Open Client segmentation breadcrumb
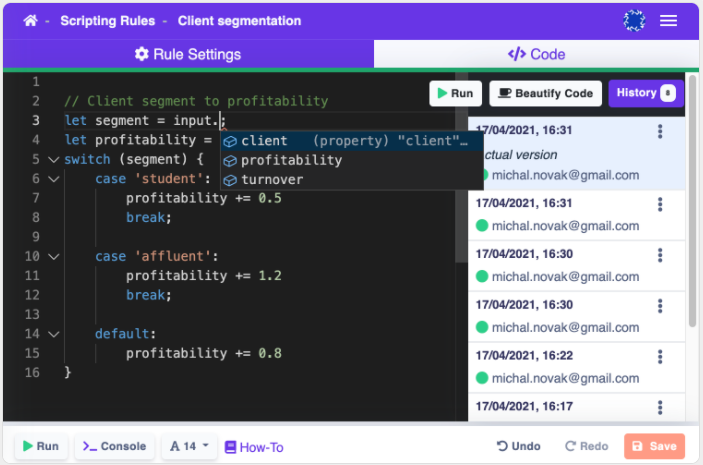The image size is (703, 465). [239, 21]
